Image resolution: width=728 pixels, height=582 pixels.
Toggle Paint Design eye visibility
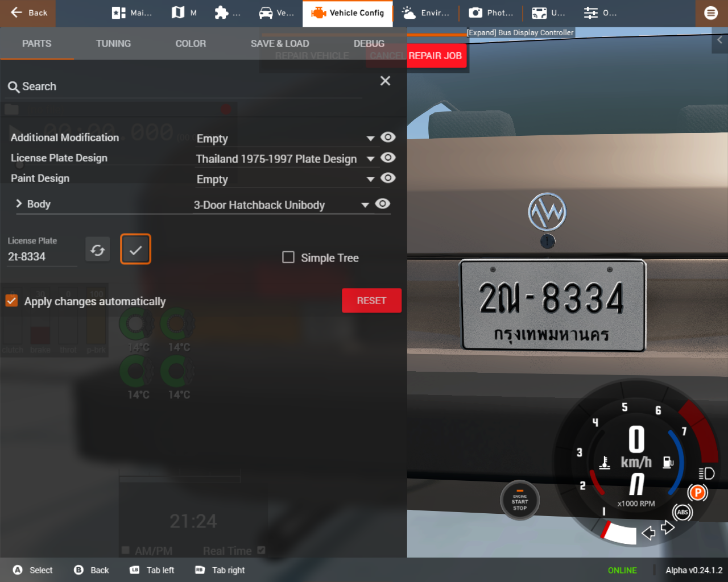point(388,178)
